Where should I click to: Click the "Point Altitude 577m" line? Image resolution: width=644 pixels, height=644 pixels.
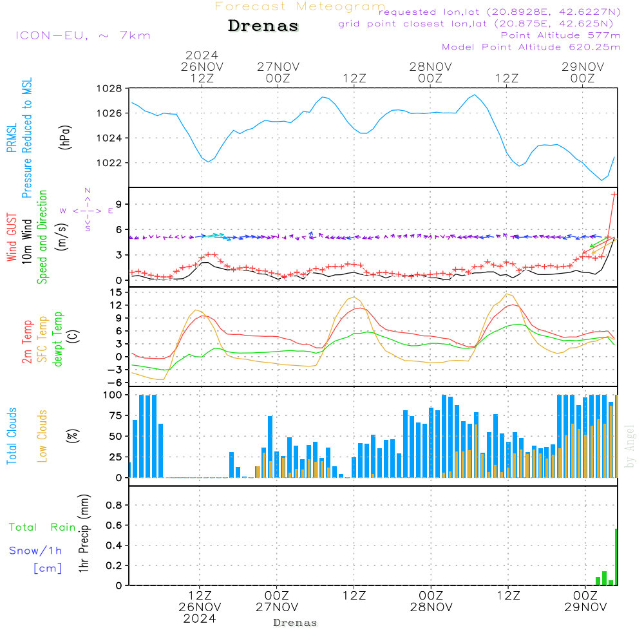tap(561, 35)
